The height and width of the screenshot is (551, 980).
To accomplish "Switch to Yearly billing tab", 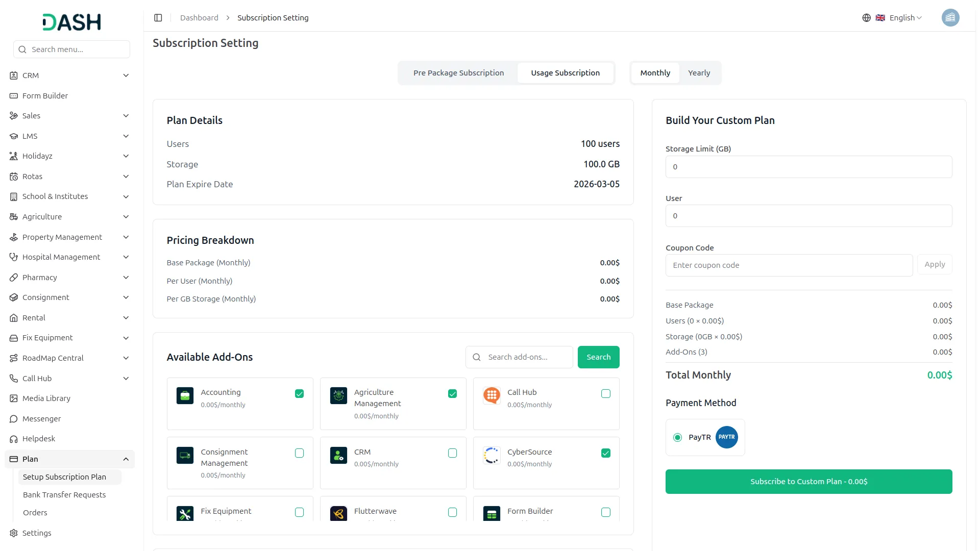I will point(699,73).
